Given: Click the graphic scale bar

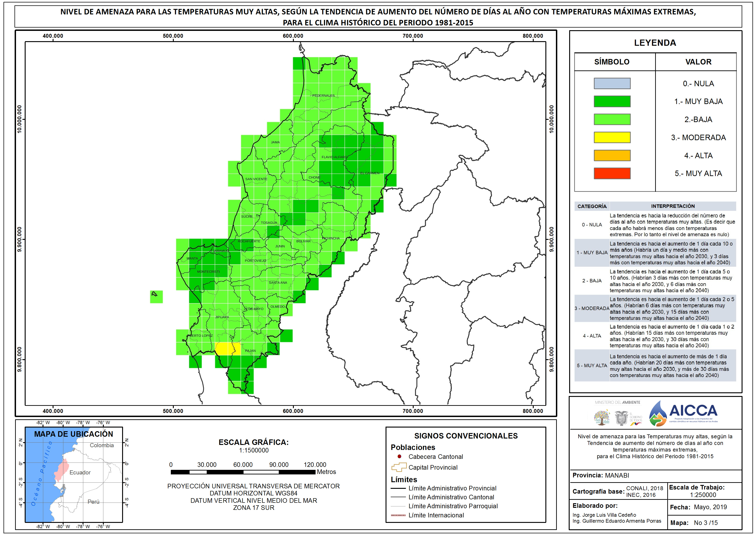Looking at the screenshot, I should pyautogui.click(x=243, y=472).
